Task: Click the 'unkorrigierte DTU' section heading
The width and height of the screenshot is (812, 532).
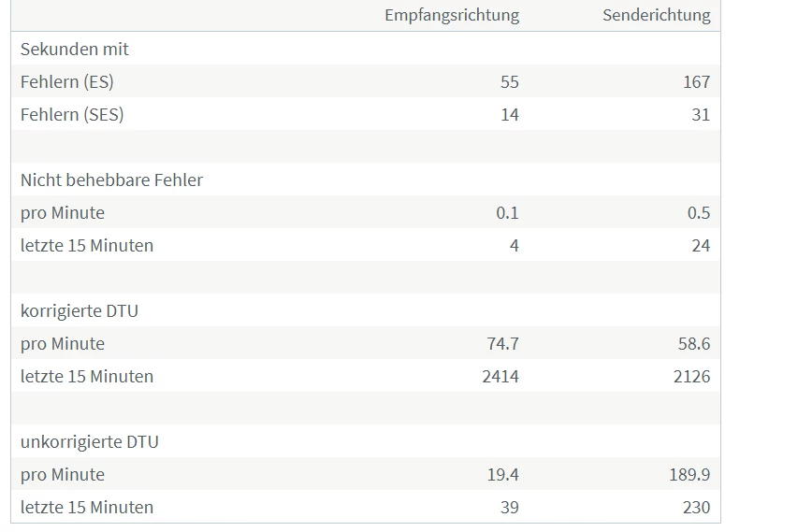Action: coord(90,441)
